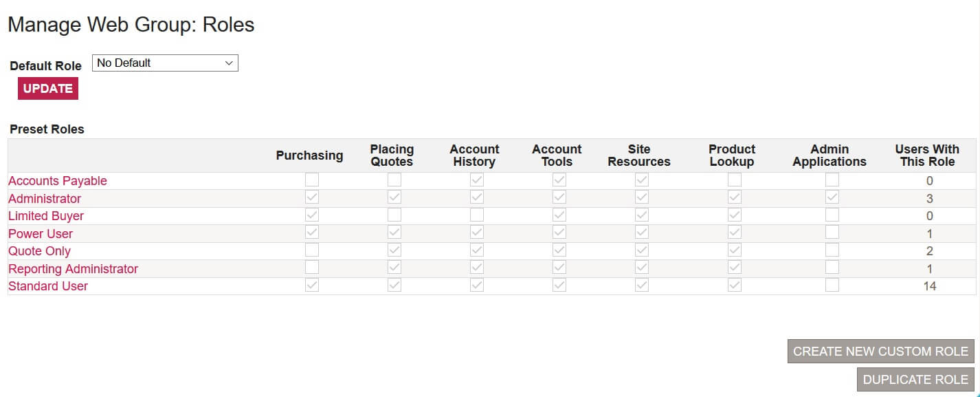This screenshot has height=397, width=980.
Task: Open the Quote Only role link
Action: pyautogui.click(x=39, y=251)
